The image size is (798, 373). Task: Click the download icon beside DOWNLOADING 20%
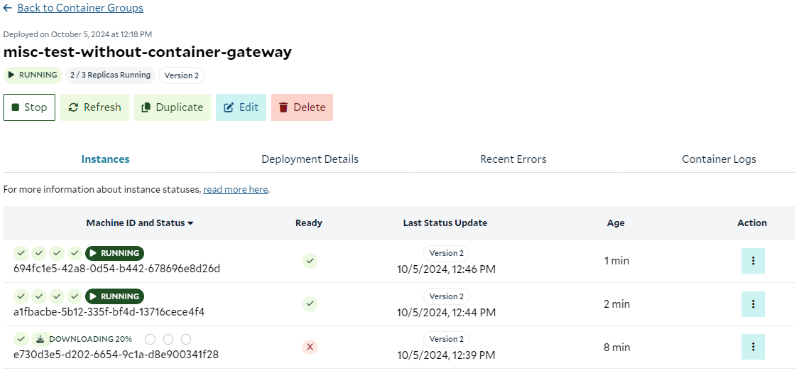point(40,339)
